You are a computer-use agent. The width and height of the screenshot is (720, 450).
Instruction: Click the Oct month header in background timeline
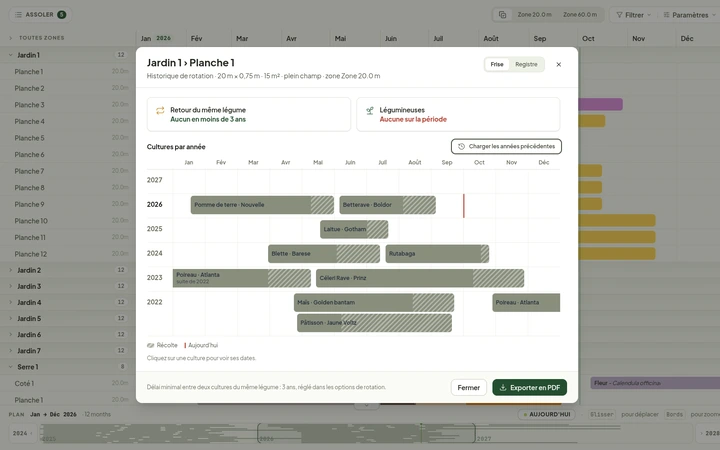pos(588,39)
